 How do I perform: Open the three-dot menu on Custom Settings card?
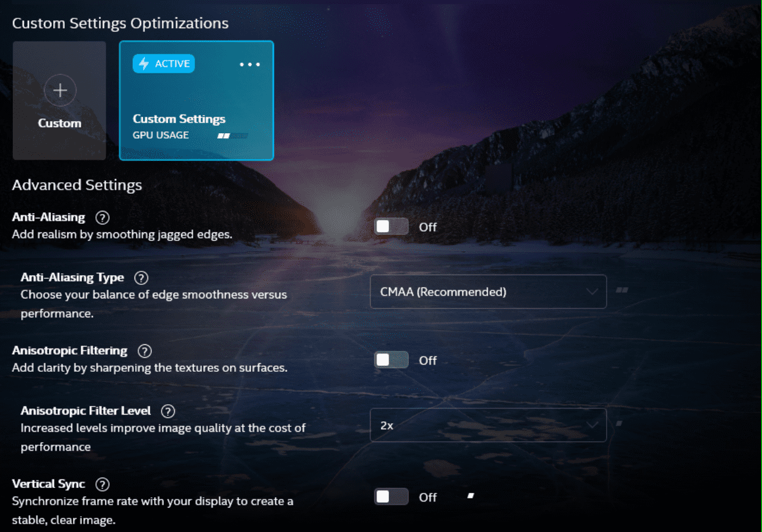click(x=250, y=63)
